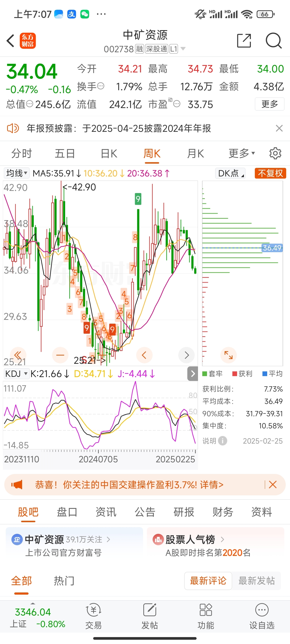The image size is (290, 644).
Task: Expand index bar arrow above 上证
Action: 33,603
